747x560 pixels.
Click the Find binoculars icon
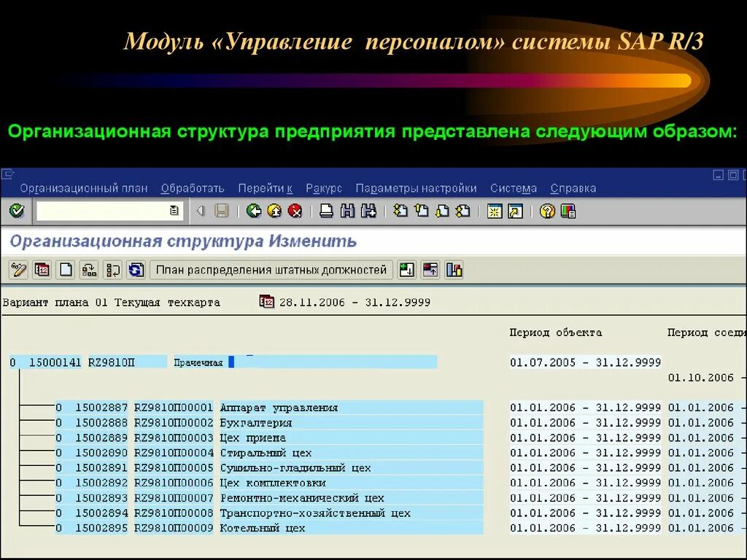tap(347, 211)
